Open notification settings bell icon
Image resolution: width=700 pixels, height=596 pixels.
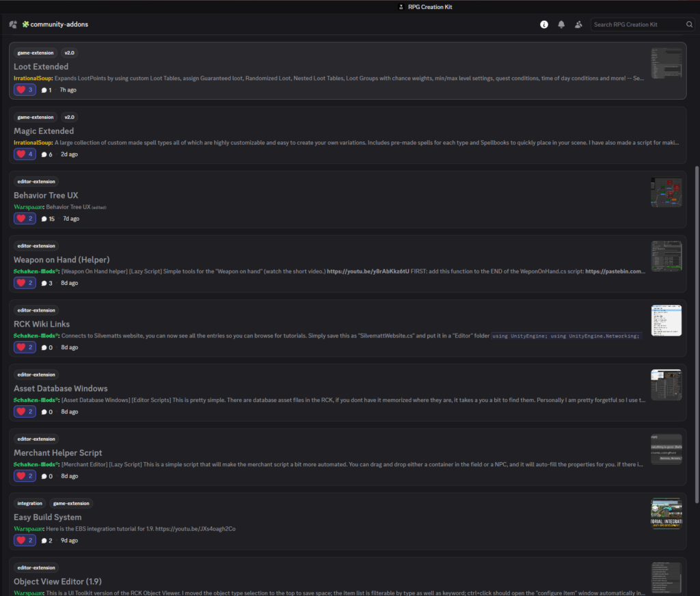[561, 25]
